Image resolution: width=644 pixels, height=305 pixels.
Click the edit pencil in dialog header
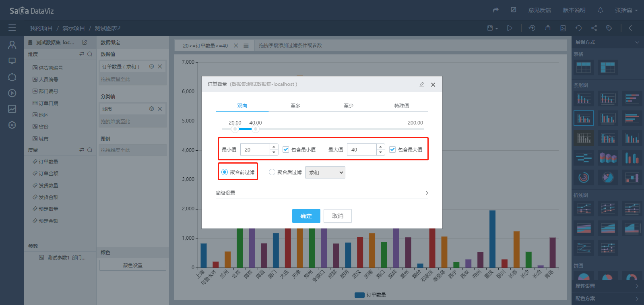click(421, 84)
